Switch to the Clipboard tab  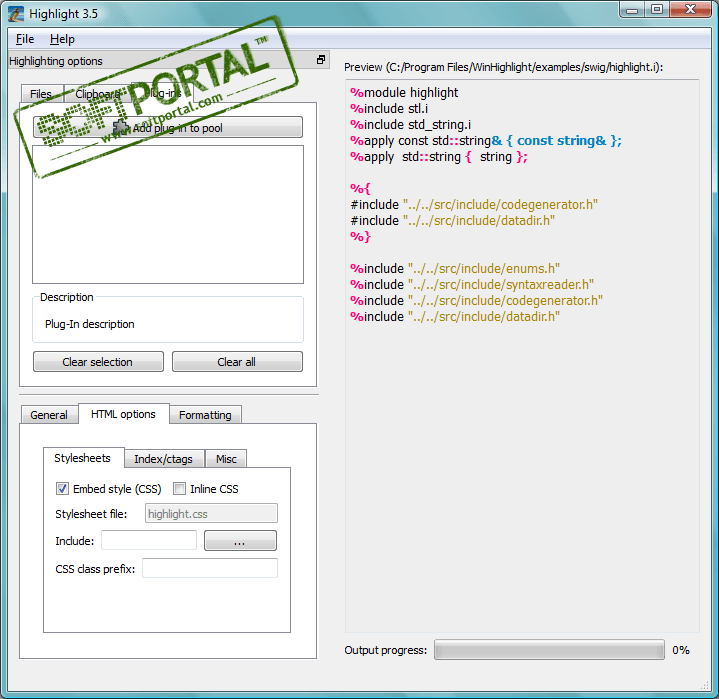tap(98, 94)
